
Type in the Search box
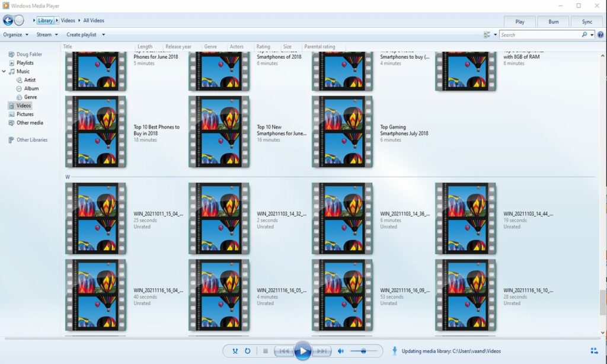pyautogui.click(x=540, y=35)
